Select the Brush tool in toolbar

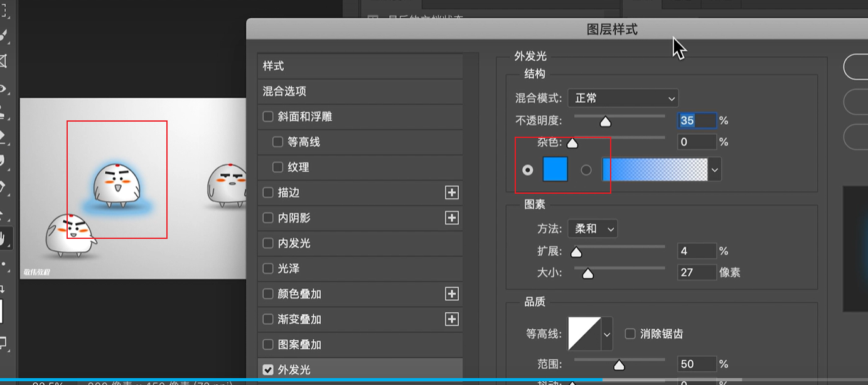click(3, 34)
